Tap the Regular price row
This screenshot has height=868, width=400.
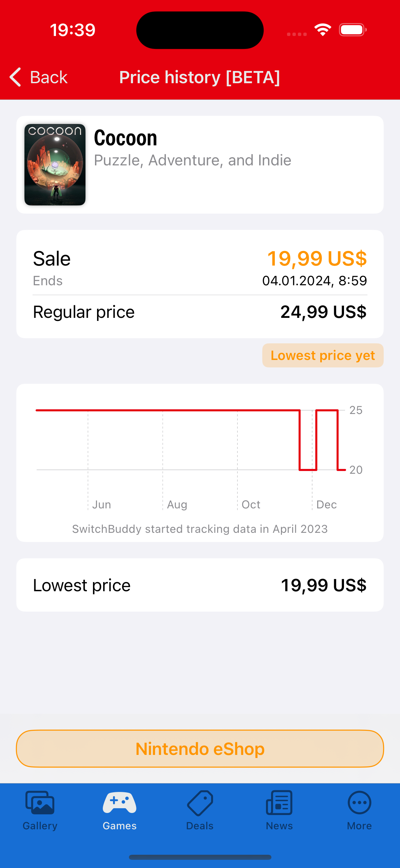[200, 312]
